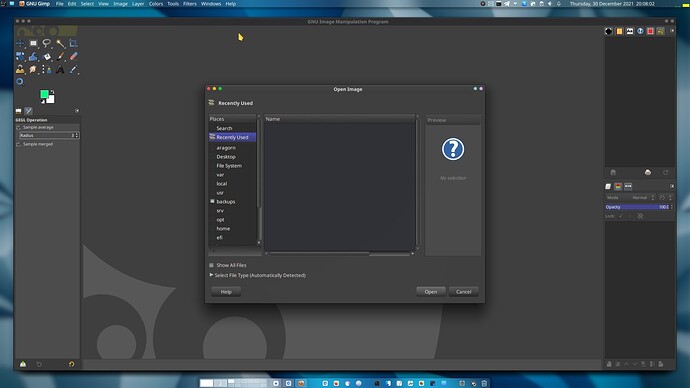Click Open in Open Image dialog
The image size is (690, 388).
coord(431,292)
